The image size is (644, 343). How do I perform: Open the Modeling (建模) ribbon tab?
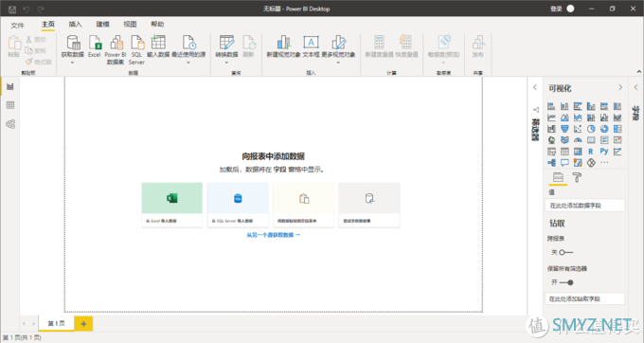point(102,25)
